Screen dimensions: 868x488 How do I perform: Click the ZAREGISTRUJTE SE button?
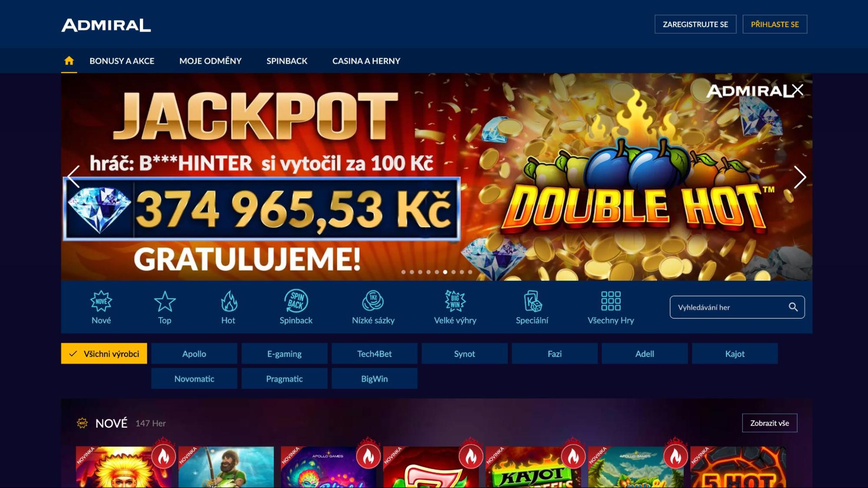coord(696,24)
